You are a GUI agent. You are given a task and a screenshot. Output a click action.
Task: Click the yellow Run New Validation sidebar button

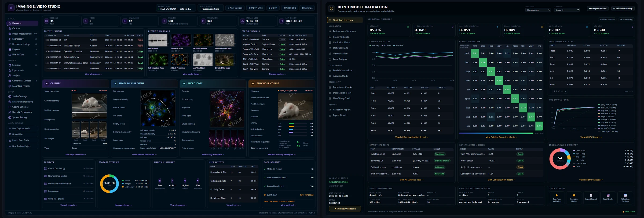point(345,209)
